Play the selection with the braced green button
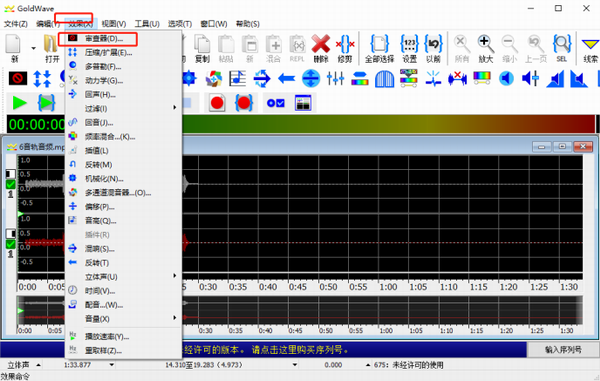Viewport: 600px width, 381px height. tap(46, 103)
